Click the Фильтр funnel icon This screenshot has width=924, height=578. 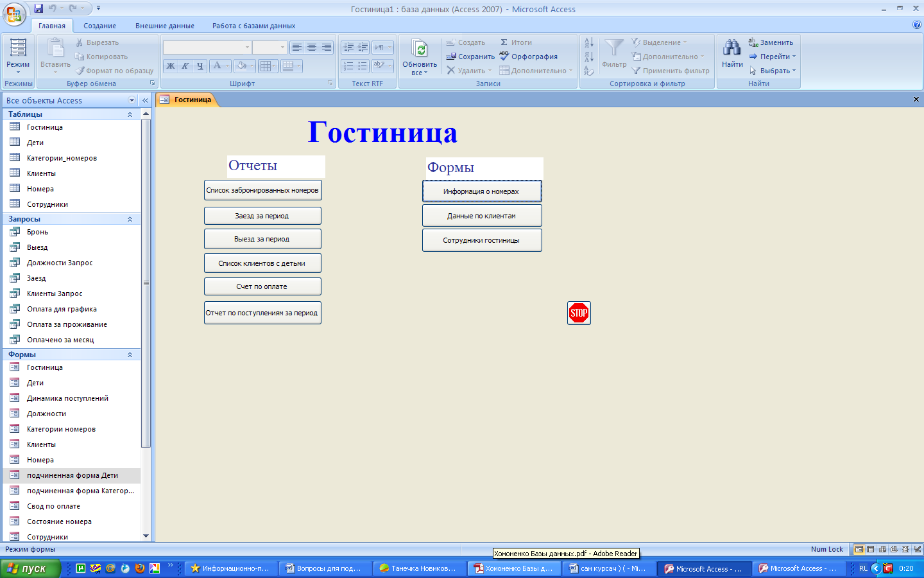pyautogui.click(x=614, y=48)
